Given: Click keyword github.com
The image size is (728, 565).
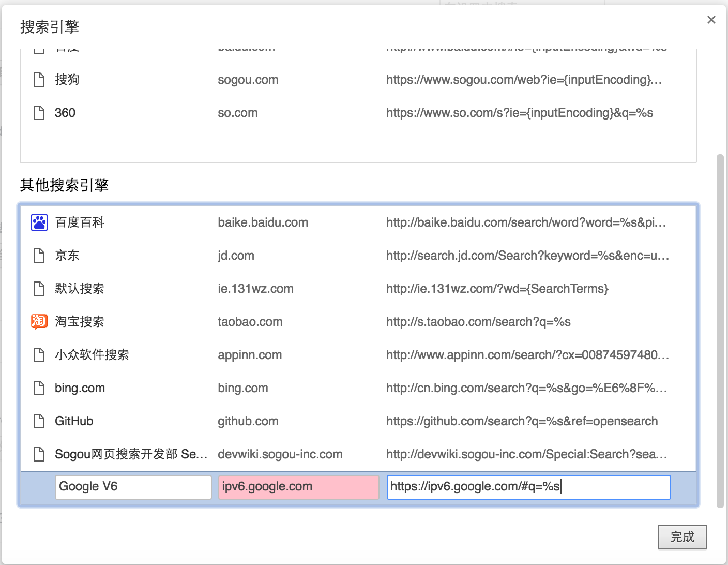Looking at the screenshot, I should [248, 421].
